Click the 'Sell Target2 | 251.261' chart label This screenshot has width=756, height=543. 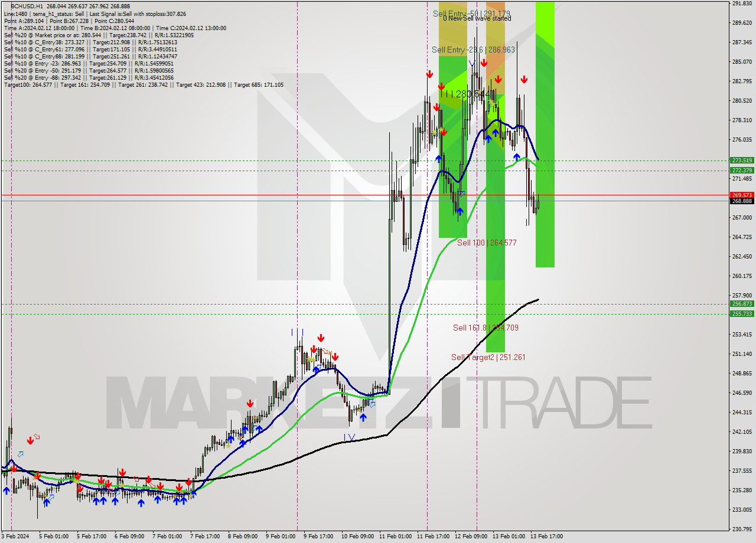488,357
